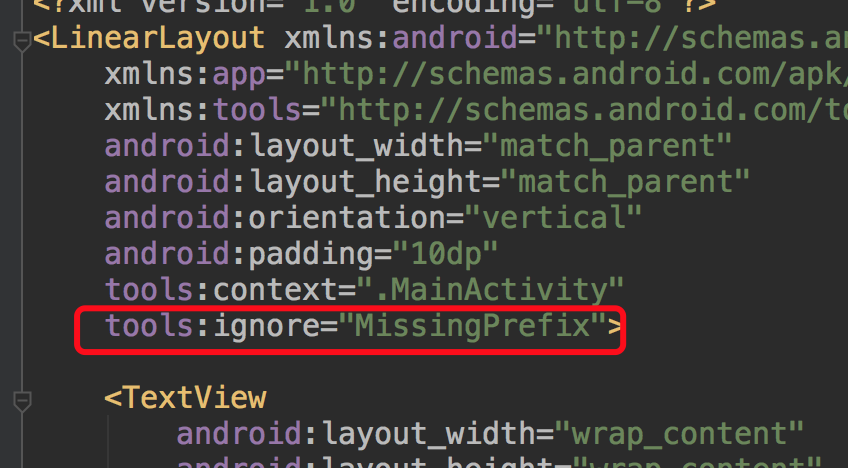Image resolution: width=848 pixels, height=468 pixels.
Task: Click the tools:context attribute name
Action: coord(221,290)
